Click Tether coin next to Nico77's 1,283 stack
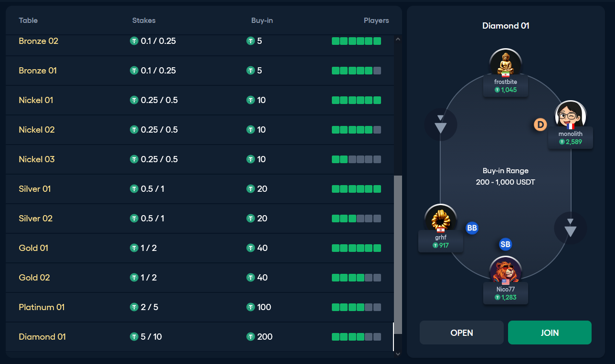Screen dimensions: 615x364 coord(497,297)
